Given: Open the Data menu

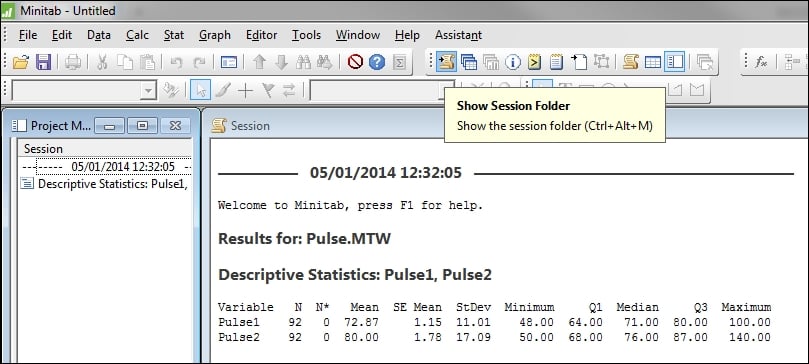Looking at the screenshot, I should (99, 35).
